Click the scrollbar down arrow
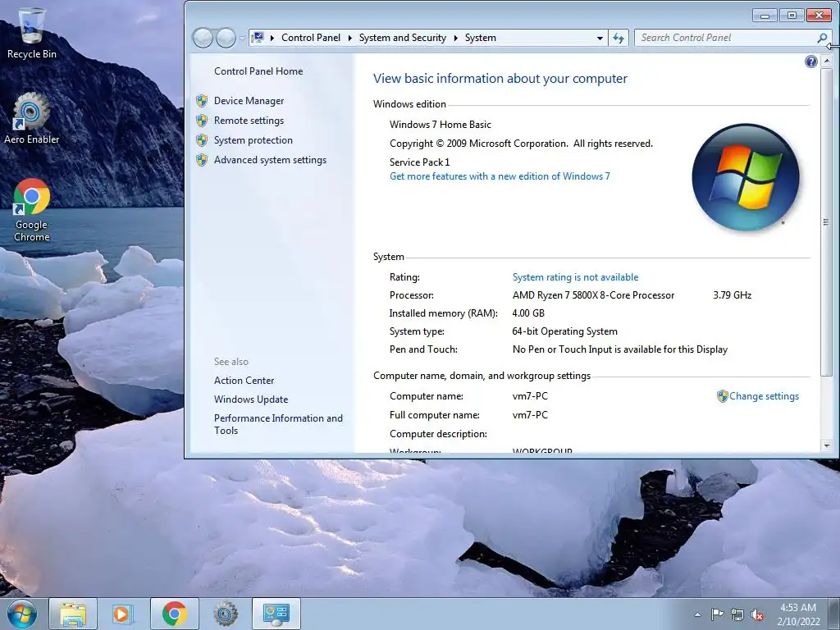Viewport: 840px width, 630px height. click(x=827, y=445)
